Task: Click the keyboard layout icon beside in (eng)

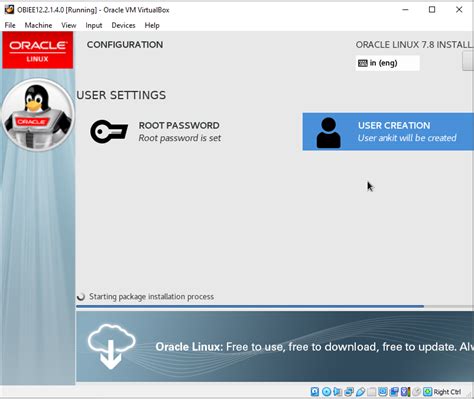Action: pos(362,63)
